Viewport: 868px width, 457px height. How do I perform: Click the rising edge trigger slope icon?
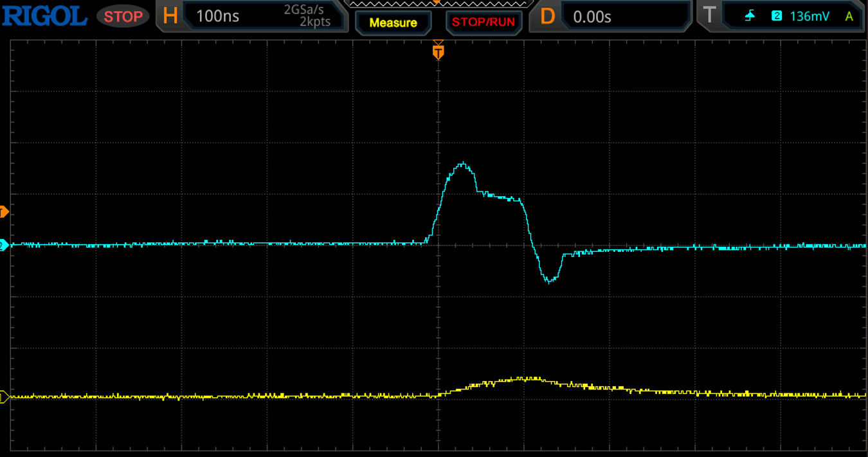pos(750,17)
